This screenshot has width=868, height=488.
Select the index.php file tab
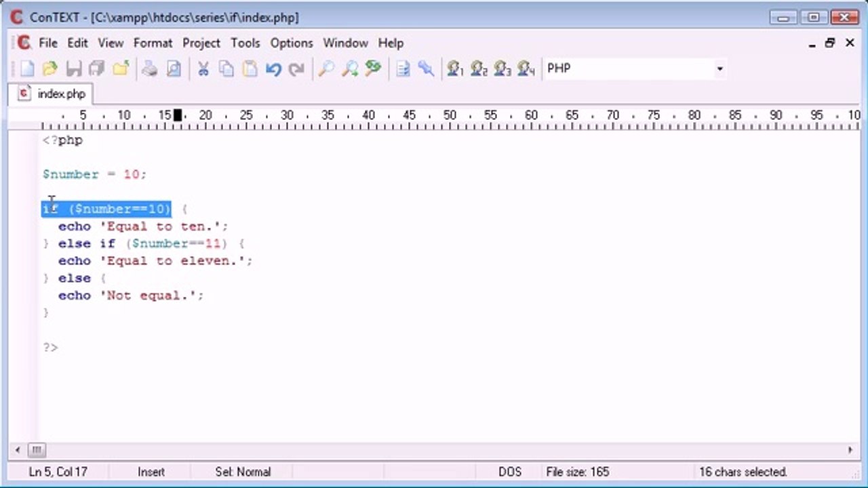pyautogui.click(x=53, y=94)
